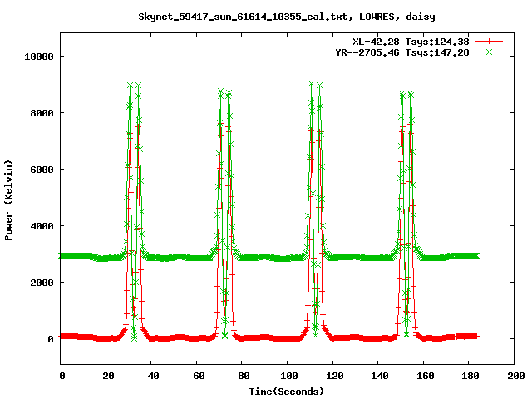Click the 160 x-axis tick label
Viewport: 532px width, 399px height.
425,376
